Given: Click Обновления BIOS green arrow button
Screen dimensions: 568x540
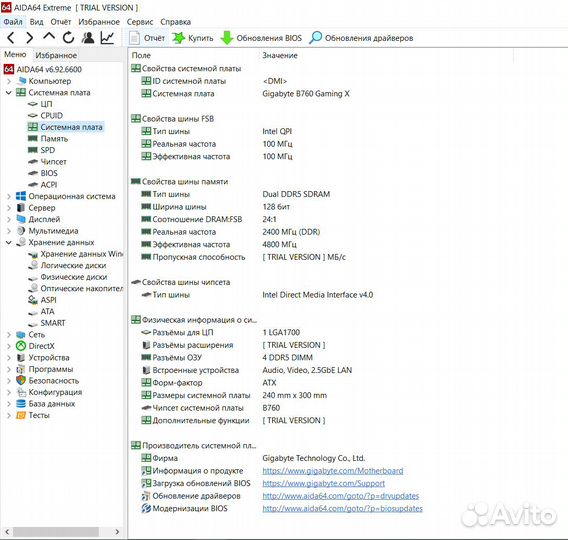Looking at the screenshot, I should pos(261,38).
